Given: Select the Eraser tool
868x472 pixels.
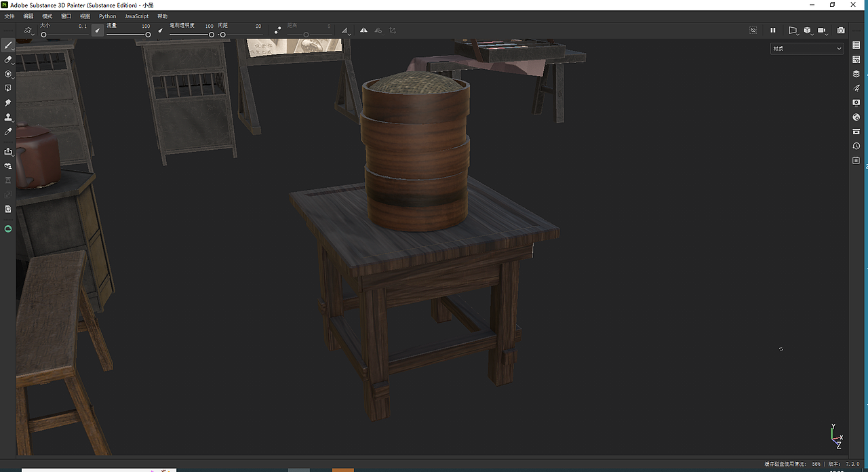Looking at the screenshot, I should 8,60.
